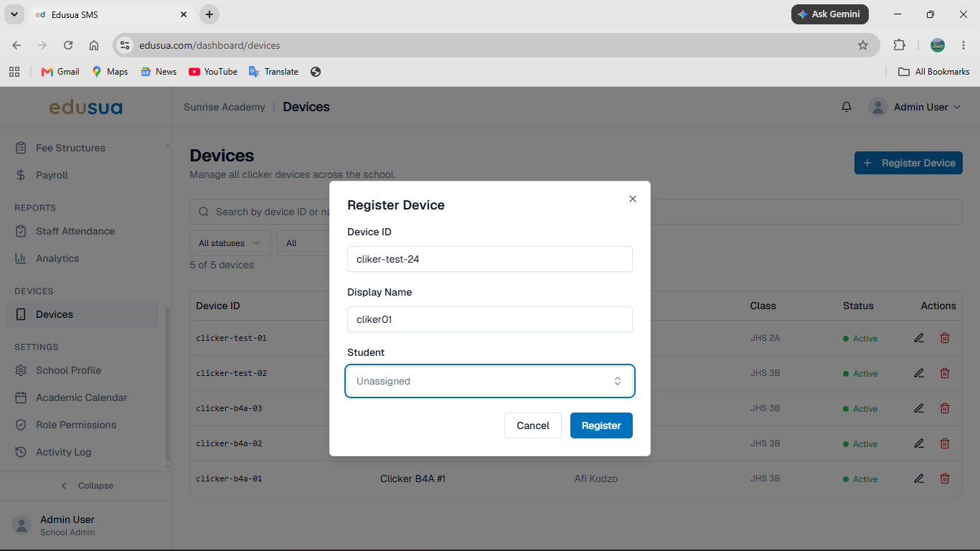Open Analytics in sidebar
Viewport: 980px width, 551px height.
[x=83, y=258]
